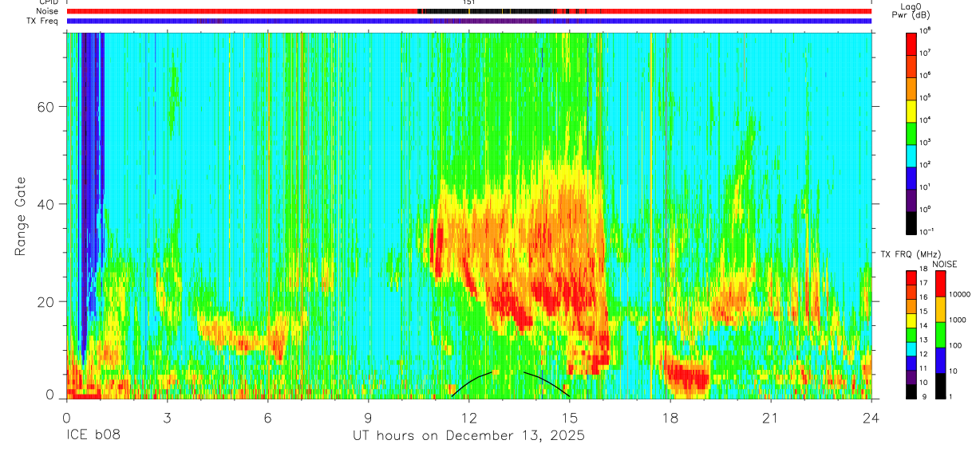Screen dimensions: 980x452
Task: Click the yellow segment of Lag0 Pwr colorbar
Action: [x=911, y=110]
